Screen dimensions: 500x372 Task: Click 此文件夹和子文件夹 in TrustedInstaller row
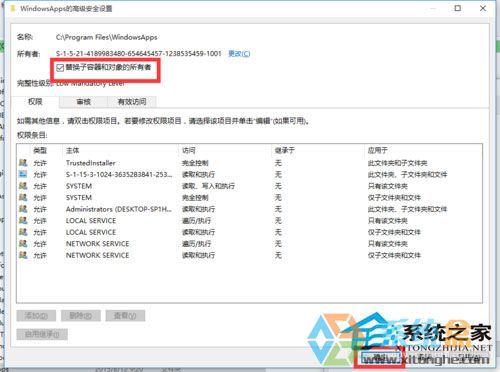[x=397, y=163]
